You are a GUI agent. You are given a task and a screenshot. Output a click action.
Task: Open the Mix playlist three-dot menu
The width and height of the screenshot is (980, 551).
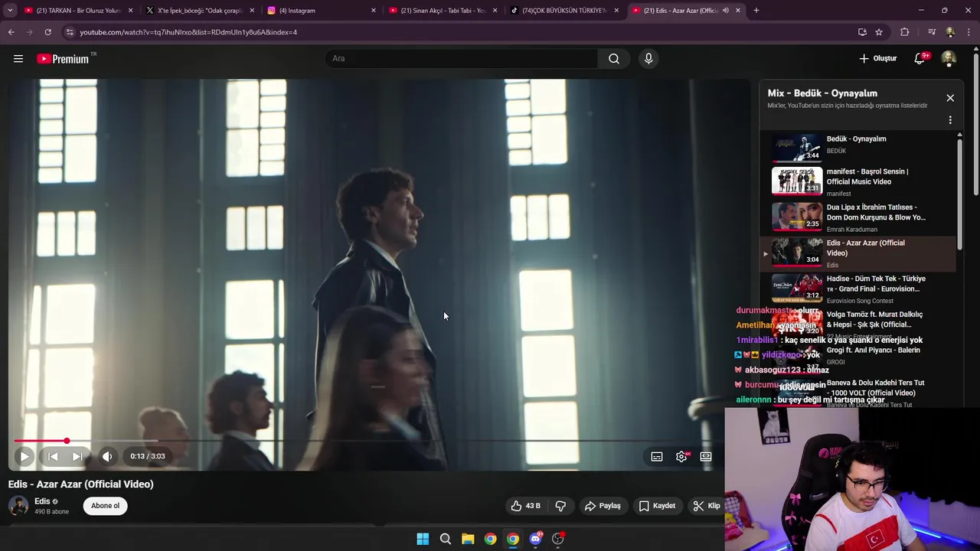pos(950,120)
